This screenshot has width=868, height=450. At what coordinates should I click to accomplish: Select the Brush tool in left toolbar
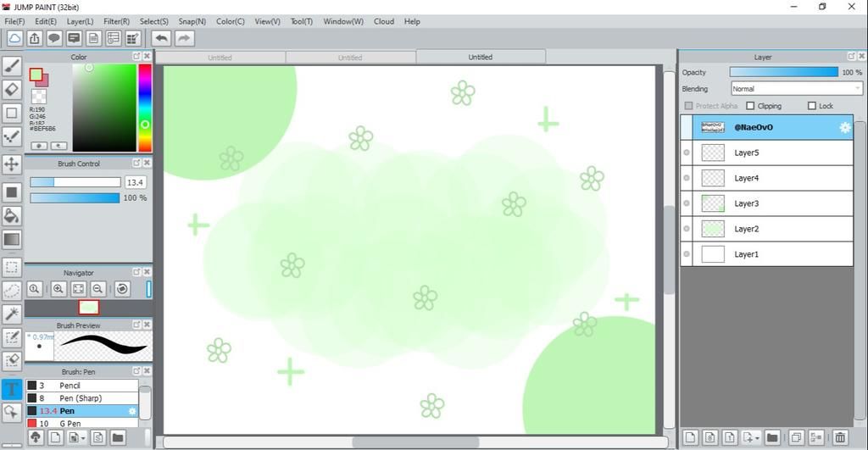coord(12,66)
